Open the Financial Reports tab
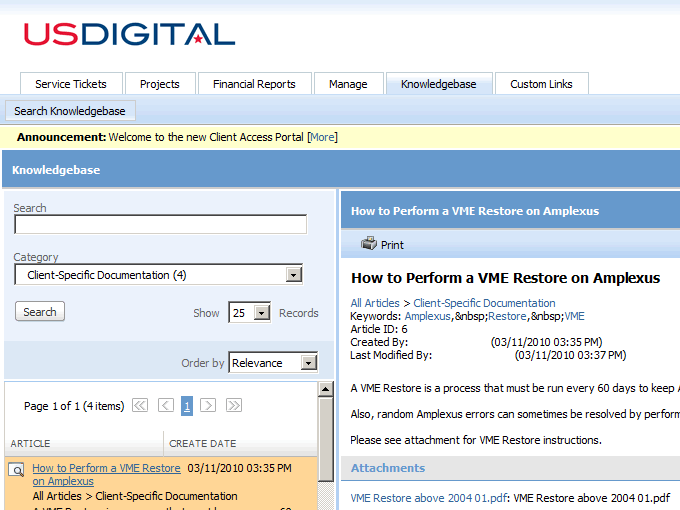Viewport: 680px width, 510px height. pyautogui.click(x=255, y=84)
